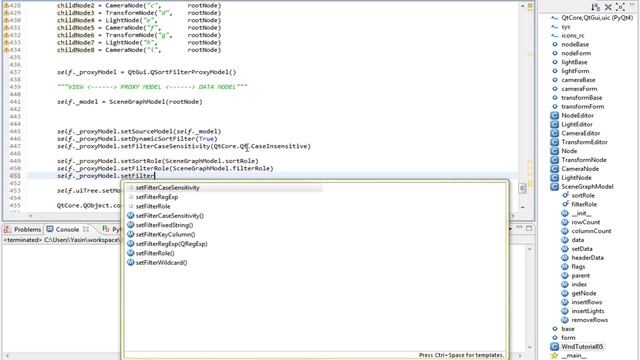Image resolution: width=640 pixels, height=360 pixels.
Task: Choose setFilterRole() method completion
Action: 155,253
